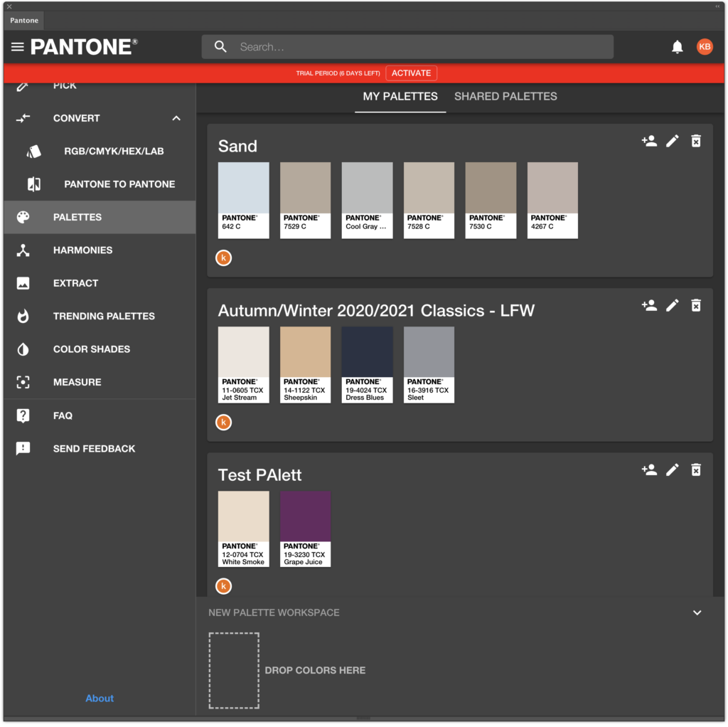Click the FAQ label
728x727 pixels.
[x=63, y=415]
